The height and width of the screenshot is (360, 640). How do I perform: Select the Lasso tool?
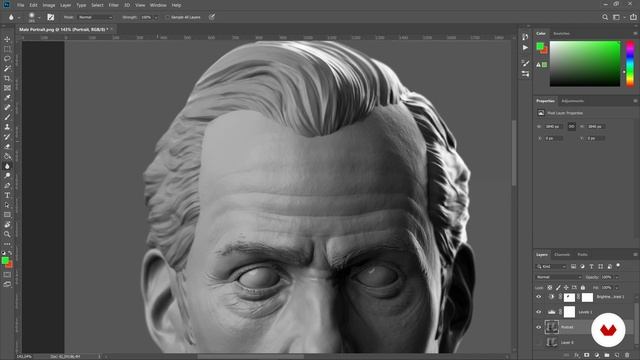pyautogui.click(x=7, y=59)
